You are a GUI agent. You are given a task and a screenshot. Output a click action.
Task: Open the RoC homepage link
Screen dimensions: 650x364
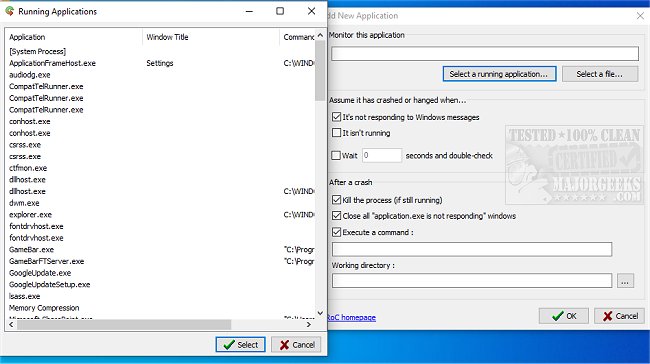click(351, 318)
